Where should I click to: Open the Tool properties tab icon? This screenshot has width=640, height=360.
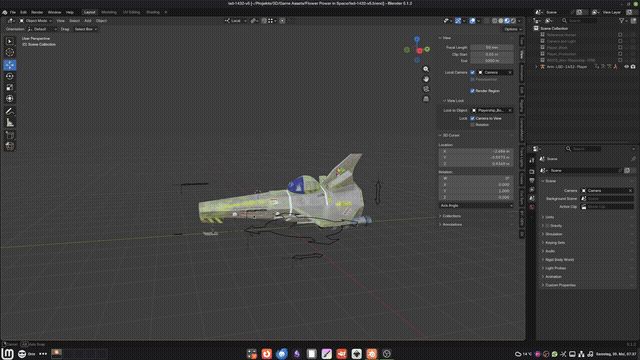pyautogui.click(x=532, y=160)
